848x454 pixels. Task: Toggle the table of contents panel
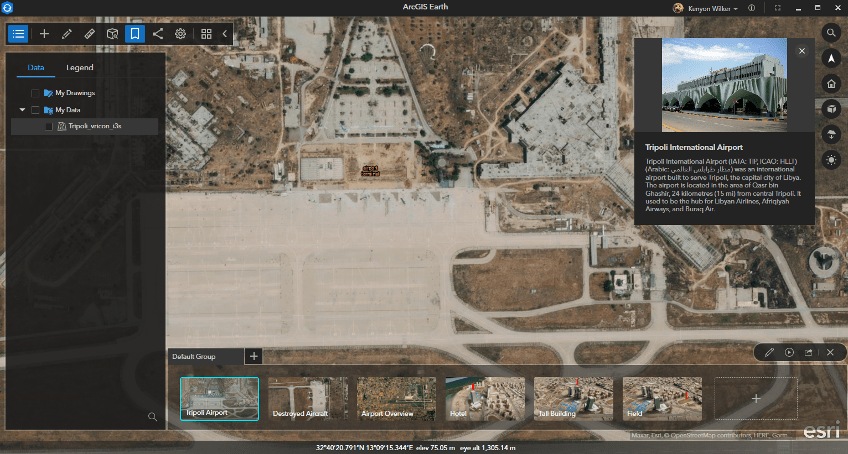coord(18,34)
